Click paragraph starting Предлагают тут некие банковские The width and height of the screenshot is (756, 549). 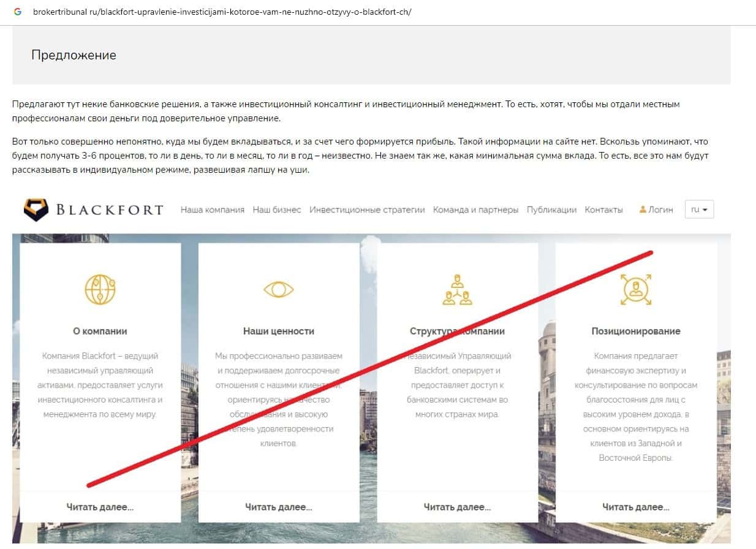point(346,111)
